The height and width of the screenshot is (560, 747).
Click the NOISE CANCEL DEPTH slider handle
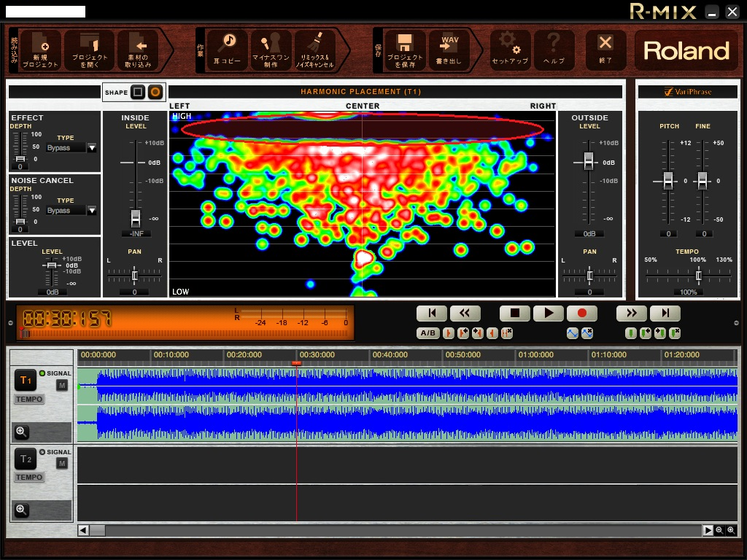[20, 222]
